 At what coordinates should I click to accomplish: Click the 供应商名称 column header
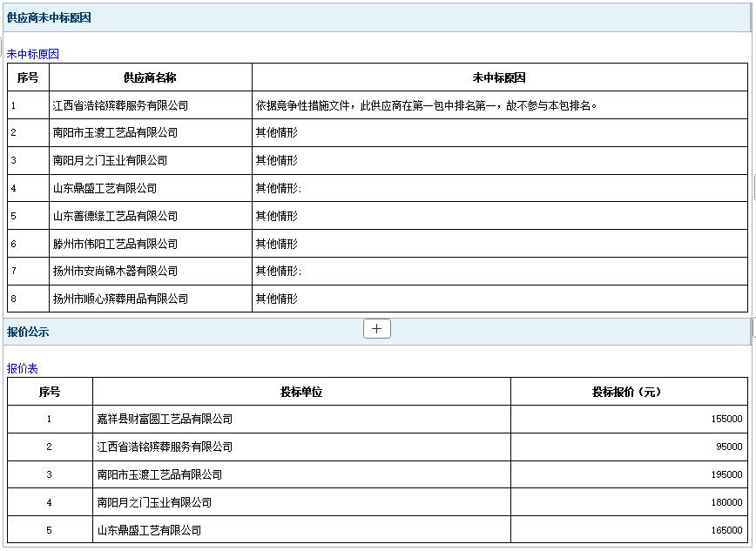tap(150, 77)
